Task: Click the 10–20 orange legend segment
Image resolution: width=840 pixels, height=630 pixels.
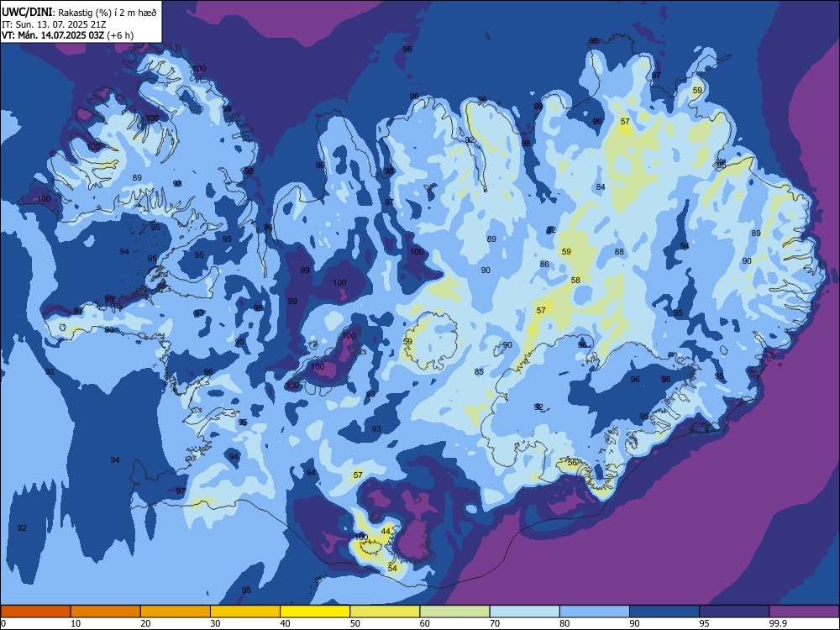Action: pyautogui.click(x=106, y=612)
